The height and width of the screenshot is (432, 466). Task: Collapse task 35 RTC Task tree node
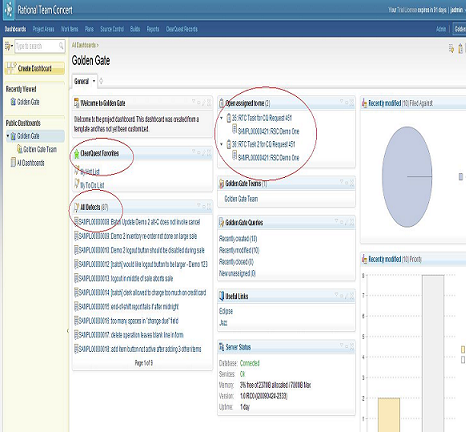coord(221,118)
